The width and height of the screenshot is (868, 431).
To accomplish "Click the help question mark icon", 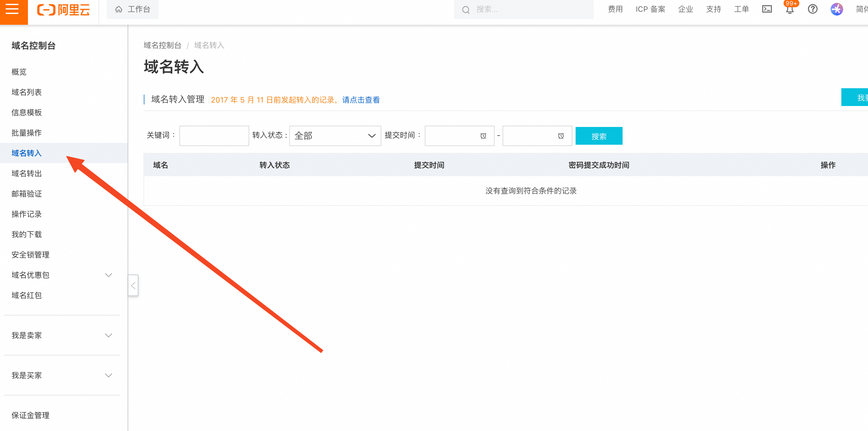I will [812, 9].
